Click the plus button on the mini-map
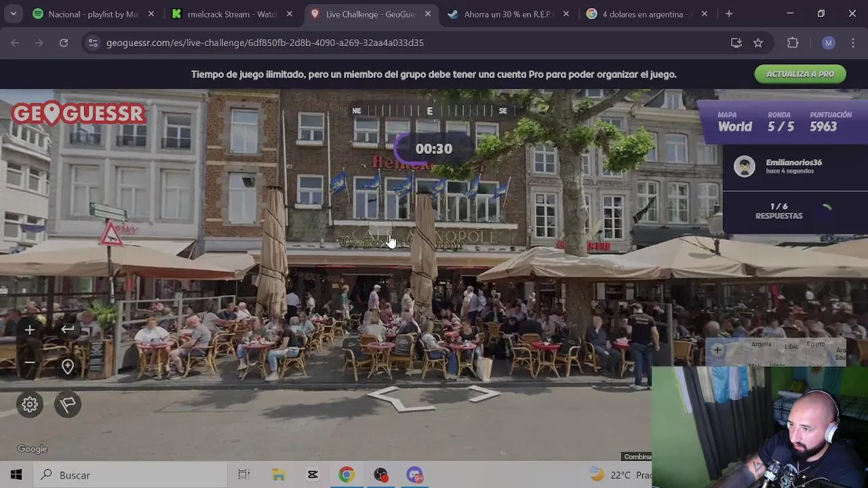The width and height of the screenshot is (868, 488). pyautogui.click(x=717, y=350)
